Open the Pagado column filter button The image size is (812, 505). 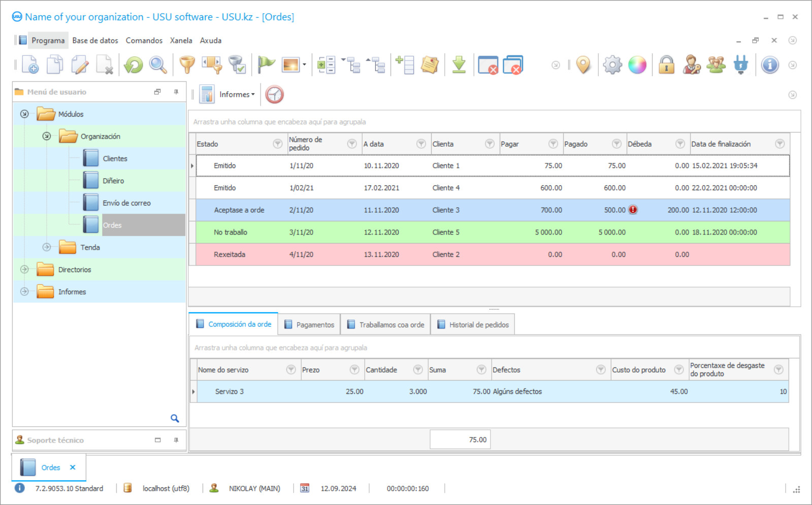pyautogui.click(x=616, y=144)
